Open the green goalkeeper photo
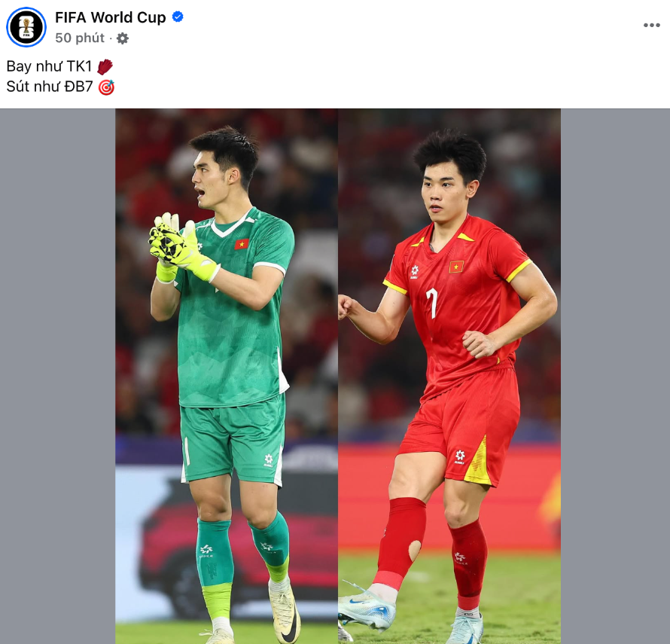The width and height of the screenshot is (670, 644). coord(227,376)
